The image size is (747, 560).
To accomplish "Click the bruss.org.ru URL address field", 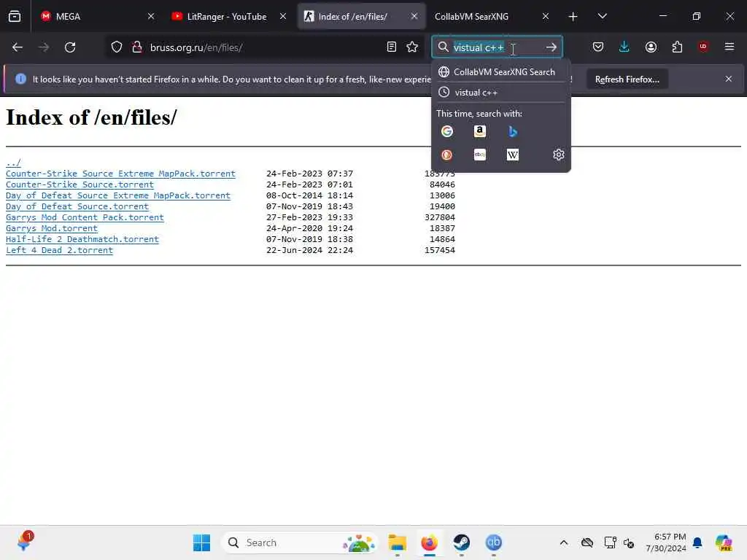I will pos(264,47).
